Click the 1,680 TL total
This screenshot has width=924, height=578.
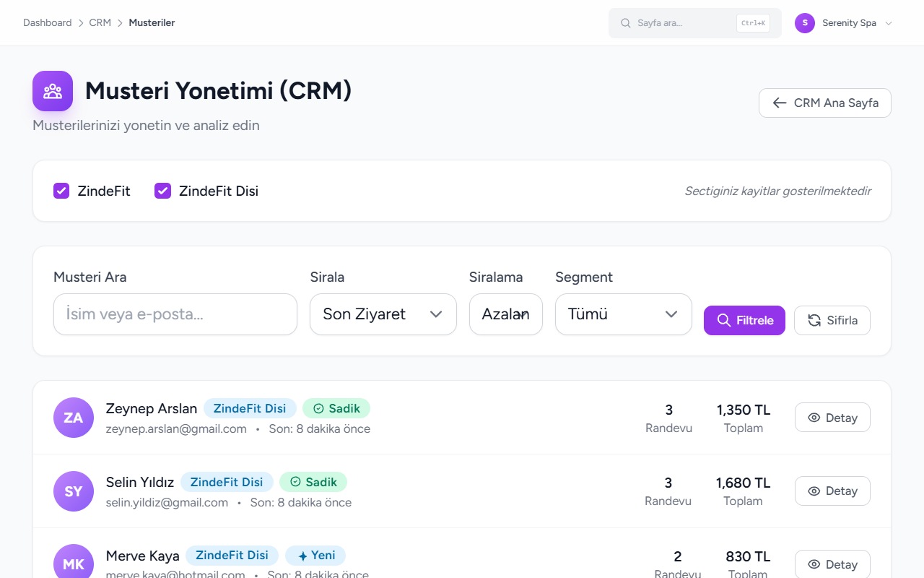coord(743,483)
